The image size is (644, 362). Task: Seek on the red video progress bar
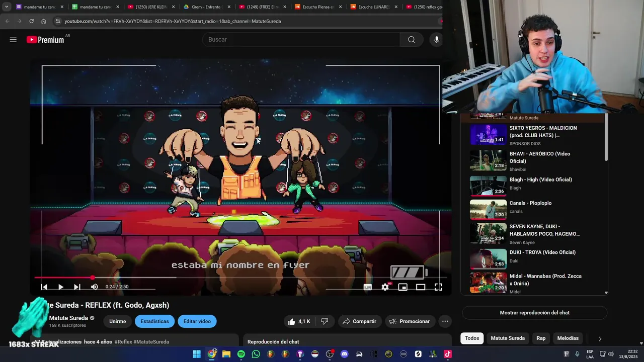click(240, 278)
